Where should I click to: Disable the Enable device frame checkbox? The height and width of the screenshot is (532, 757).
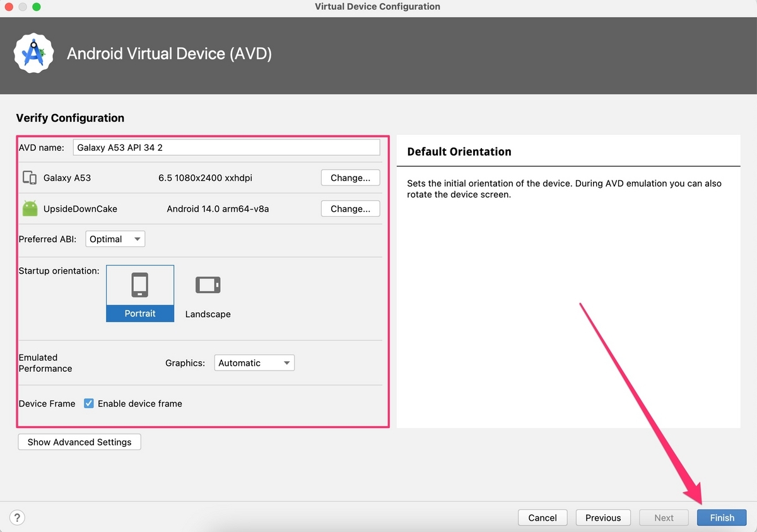pyautogui.click(x=89, y=403)
